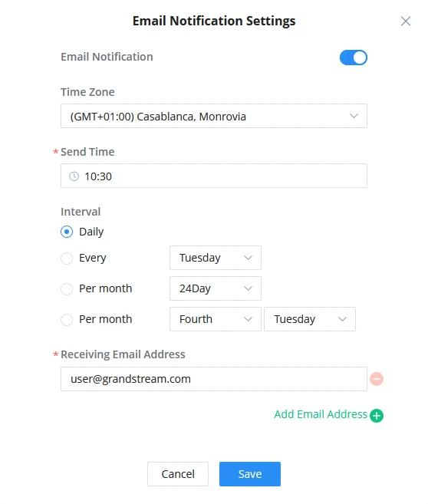Select the Every weekday interval option
The image size is (428, 504).
67,258
